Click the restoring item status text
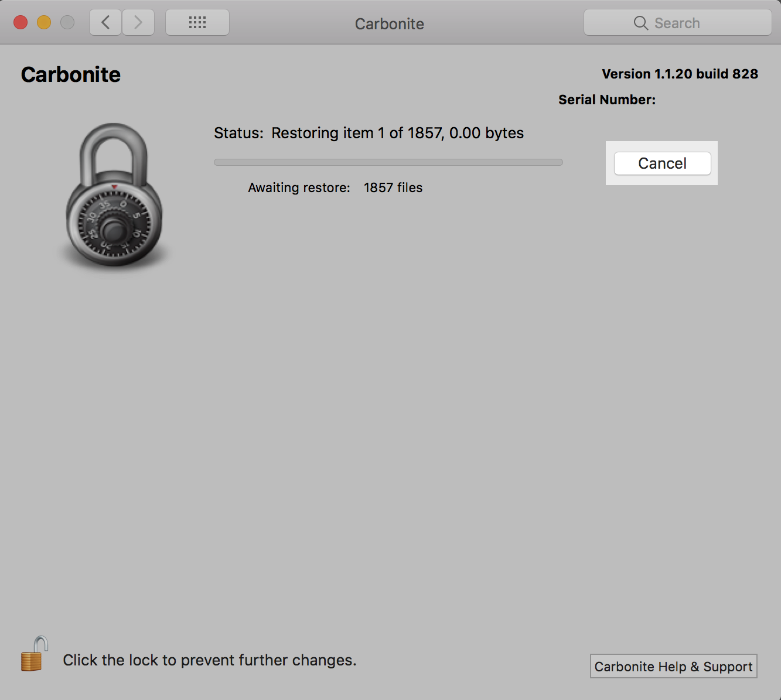This screenshot has height=700, width=781. tap(369, 133)
